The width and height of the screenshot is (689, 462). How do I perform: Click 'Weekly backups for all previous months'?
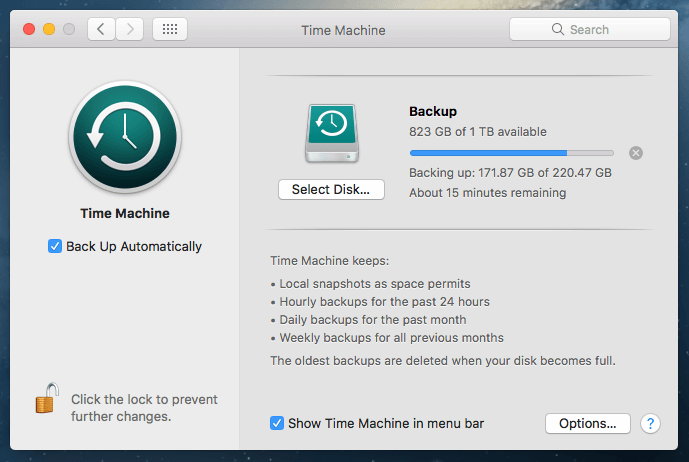392,338
